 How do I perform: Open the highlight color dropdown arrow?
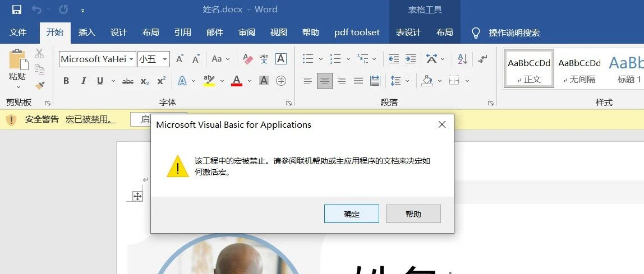click(222, 81)
